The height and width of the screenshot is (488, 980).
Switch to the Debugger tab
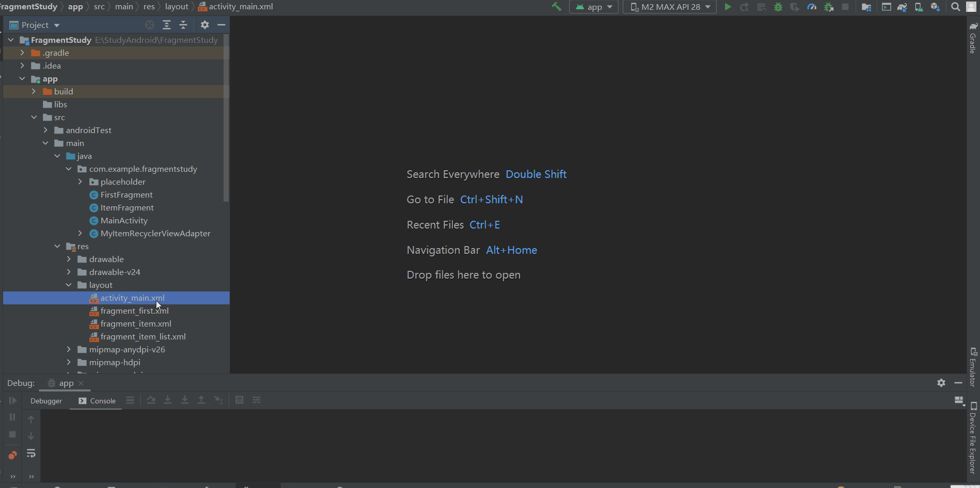pos(46,401)
